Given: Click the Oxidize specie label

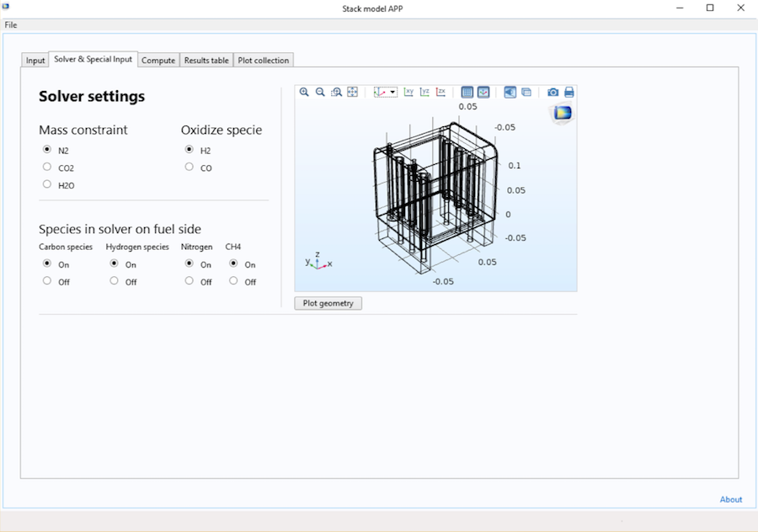Looking at the screenshot, I should [222, 130].
